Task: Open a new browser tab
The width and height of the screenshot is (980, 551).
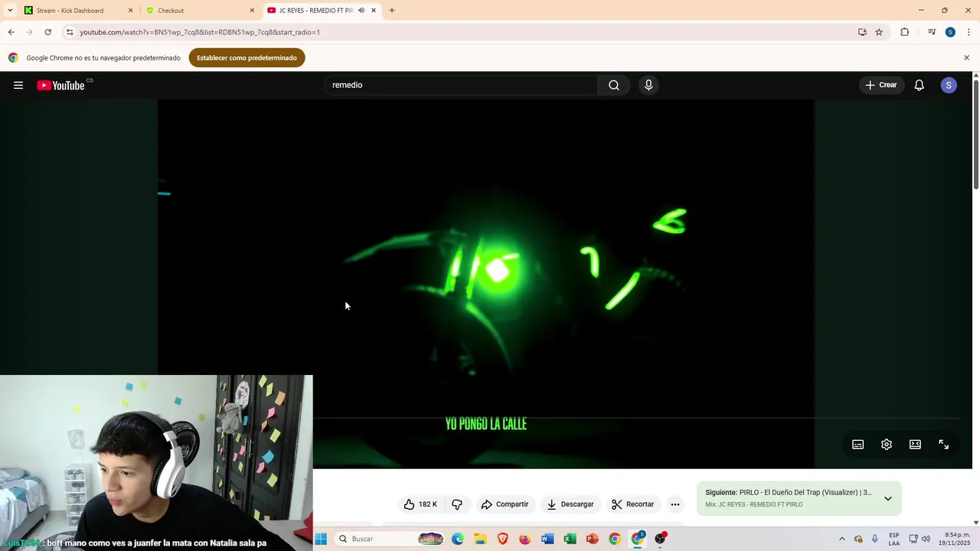Action: coord(392,11)
